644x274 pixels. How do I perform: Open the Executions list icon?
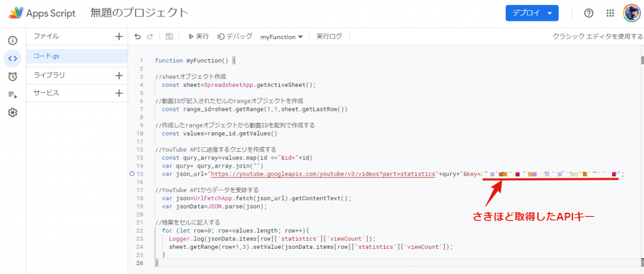13,94
